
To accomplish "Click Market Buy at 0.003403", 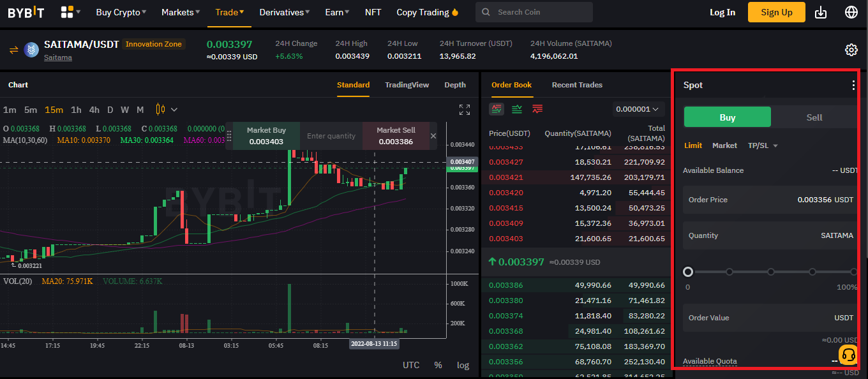I will (266, 136).
